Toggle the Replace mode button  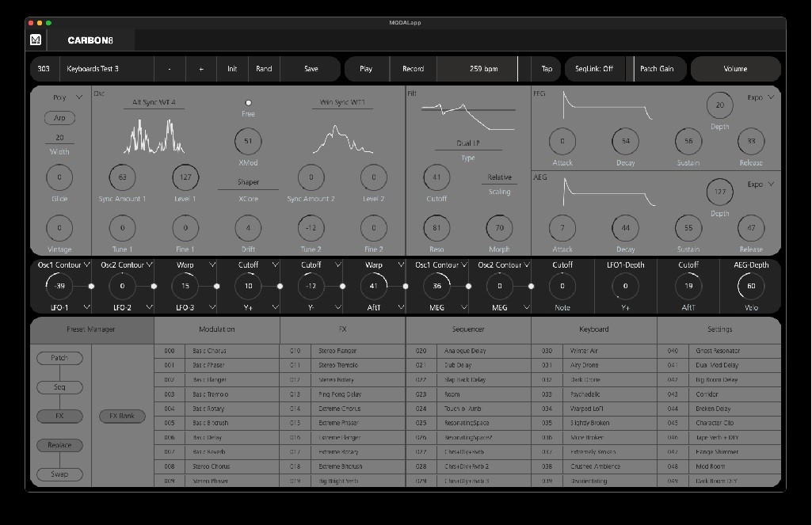[x=59, y=445]
